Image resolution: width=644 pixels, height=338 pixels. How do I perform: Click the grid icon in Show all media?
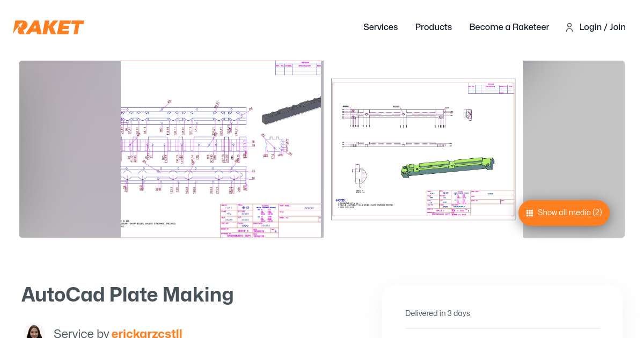point(530,213)
